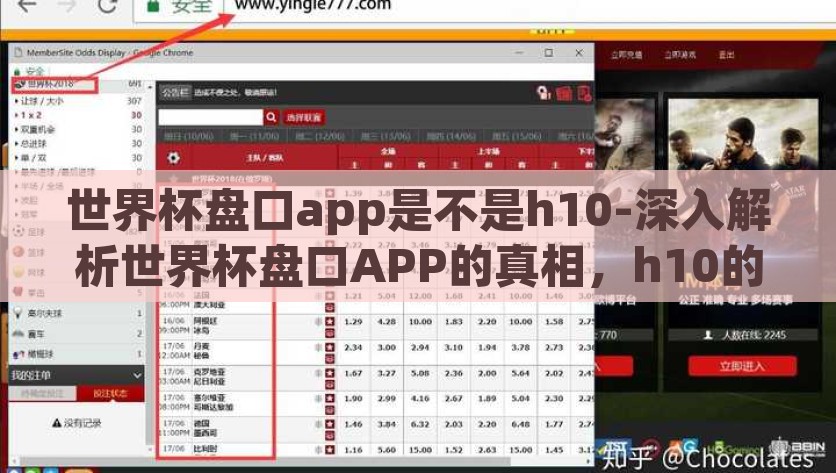
Task: Click the red logout document icon in the announcement bar
Action: pos(584,93)
